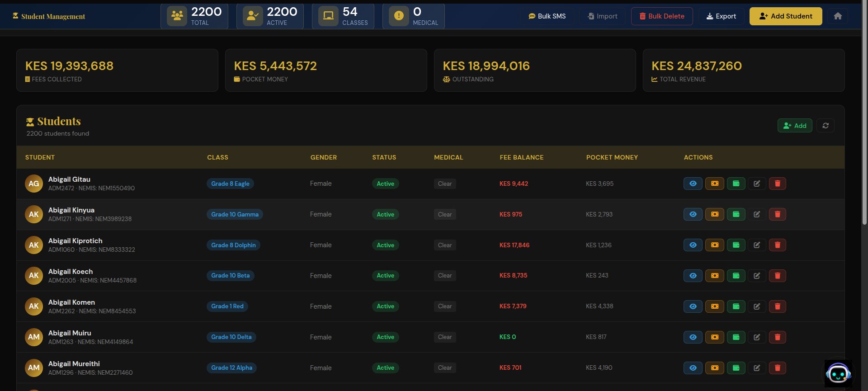Image resolution: width=868 pixels, height=391 pixels.
Task: Delete Abigail Kinyua using red trash icon
Action: pyautogui.click(x=777, y=214)
